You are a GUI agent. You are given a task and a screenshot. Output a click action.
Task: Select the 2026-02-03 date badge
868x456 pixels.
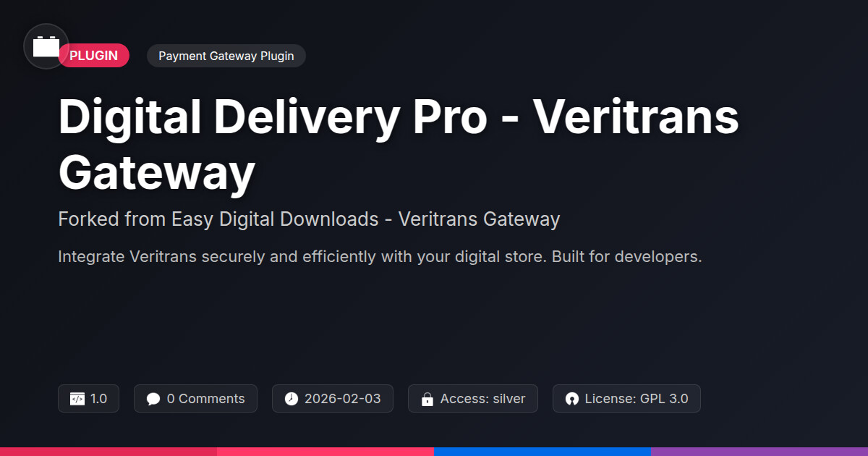click(x=333, y=399)
